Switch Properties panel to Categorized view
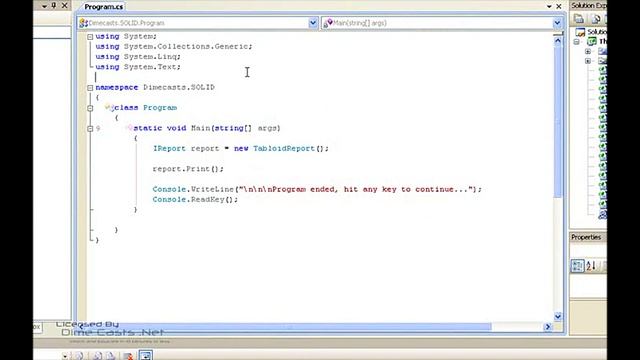 578,266
